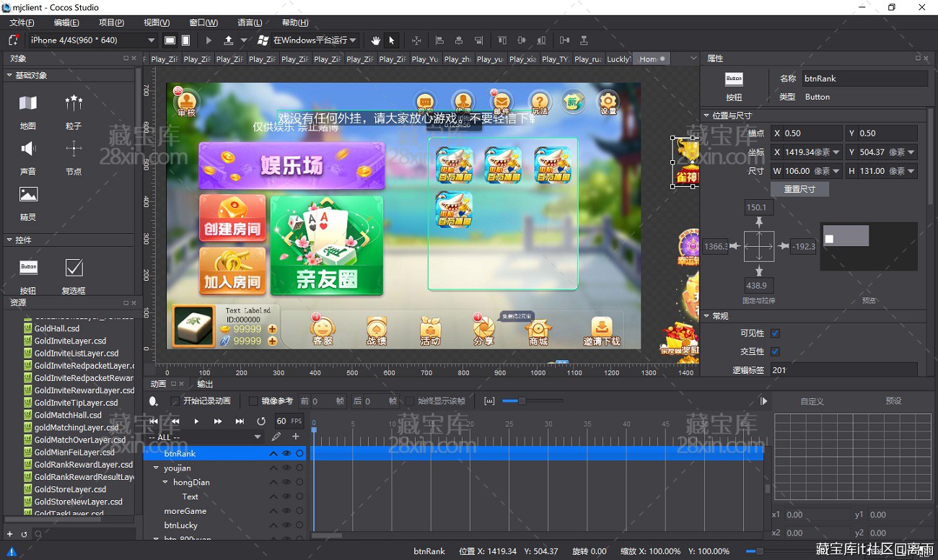Click the warning icon in status bar
Screen dimensions: 938x560
tap(11, 551)
